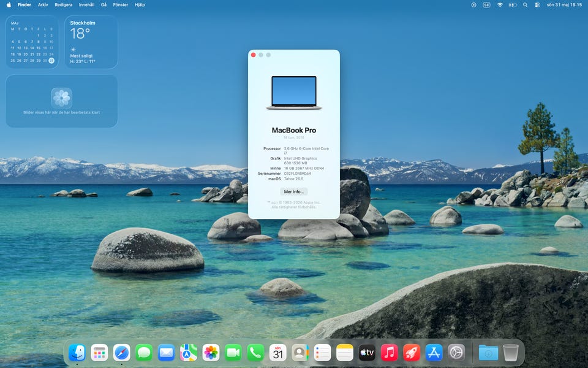Viewport: 588px width, 368px height.
Task: Open the Finder application menu
Action: (x=24, y=5)
